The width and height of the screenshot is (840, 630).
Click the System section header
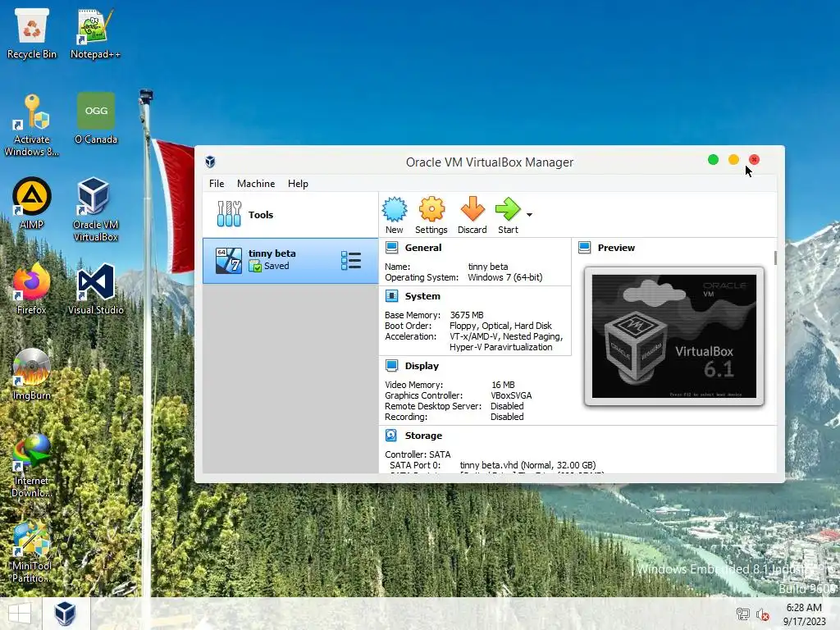coord(422,295)
